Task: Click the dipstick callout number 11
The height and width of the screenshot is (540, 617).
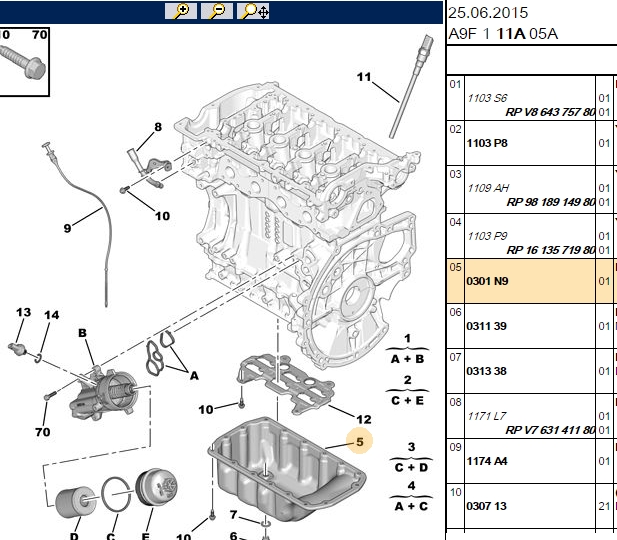Action: point(364,77)
